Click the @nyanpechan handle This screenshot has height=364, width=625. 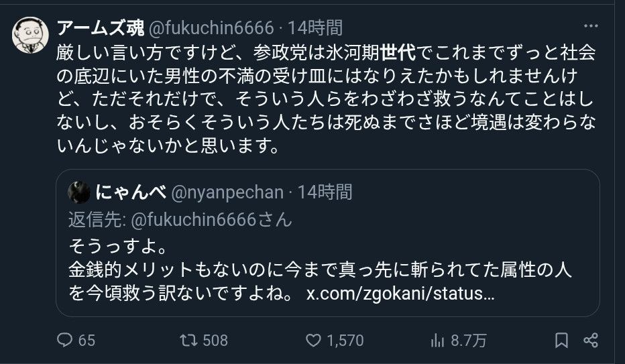pyautogui.click(x=227, y=193)
